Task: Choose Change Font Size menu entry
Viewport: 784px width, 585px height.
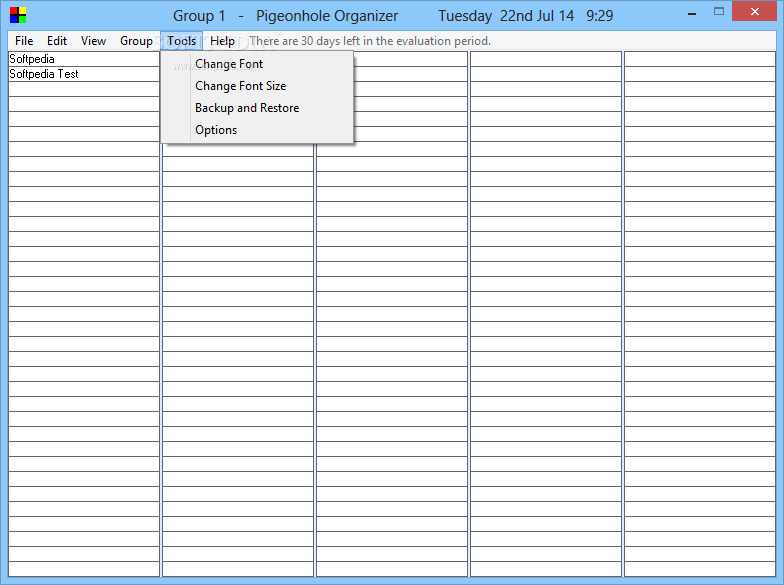Action: (258, 86)
